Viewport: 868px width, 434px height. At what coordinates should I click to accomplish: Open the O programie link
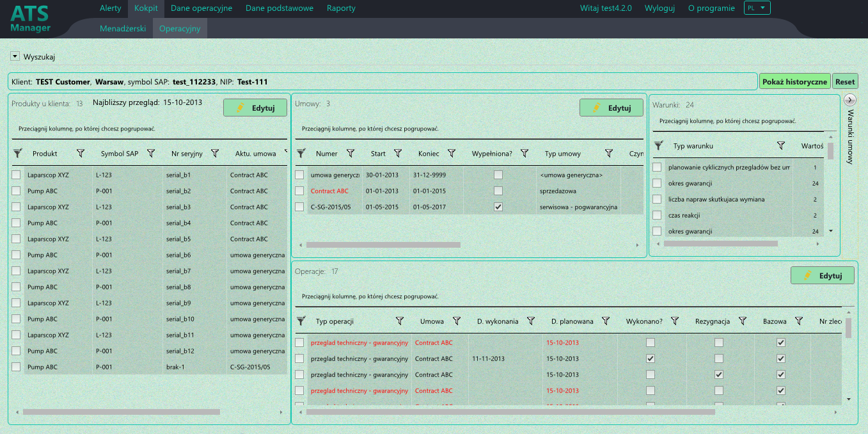pos(711,8)
